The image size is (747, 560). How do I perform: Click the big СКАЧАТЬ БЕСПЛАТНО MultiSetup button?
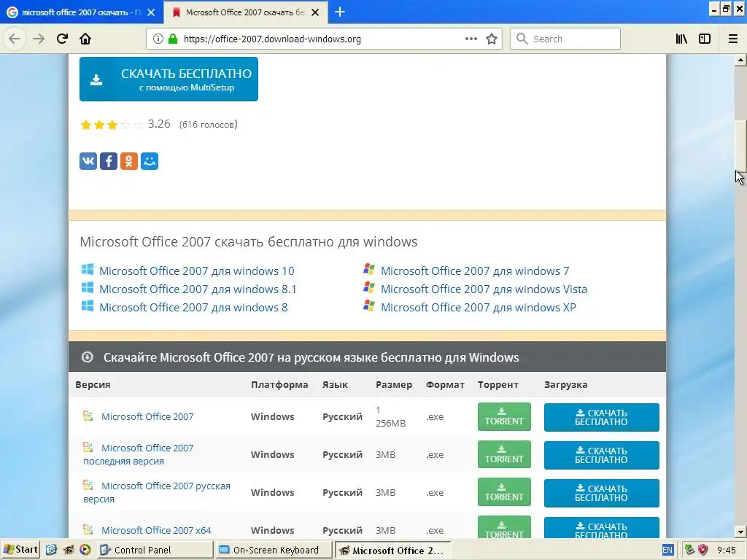[169, 79]
